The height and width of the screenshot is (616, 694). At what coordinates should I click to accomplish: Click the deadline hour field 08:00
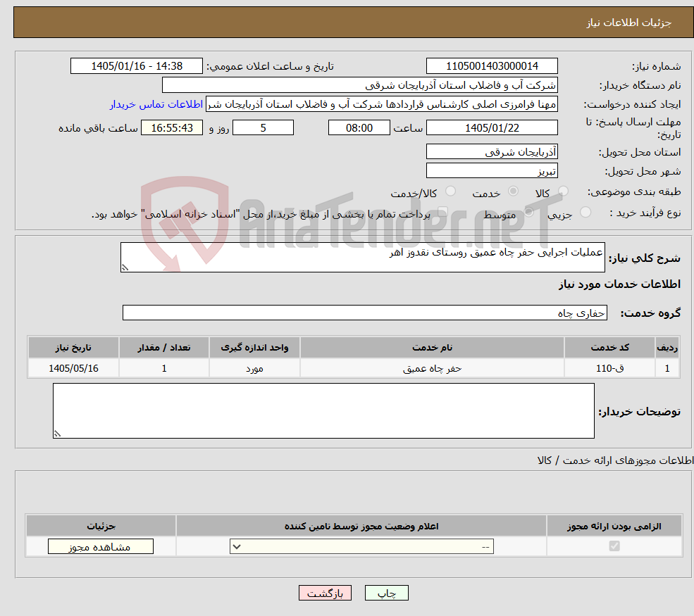[359, 128]
